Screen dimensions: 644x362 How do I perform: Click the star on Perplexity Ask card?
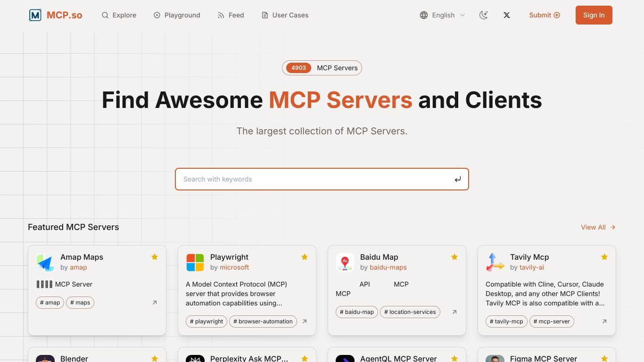tap(305, 359)
